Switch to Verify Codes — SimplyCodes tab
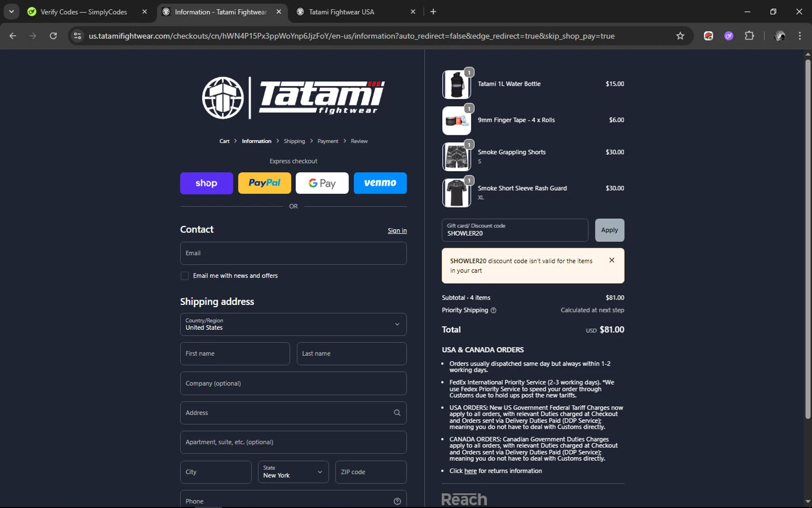Screen dimensions: 812x508 (84, 11)
